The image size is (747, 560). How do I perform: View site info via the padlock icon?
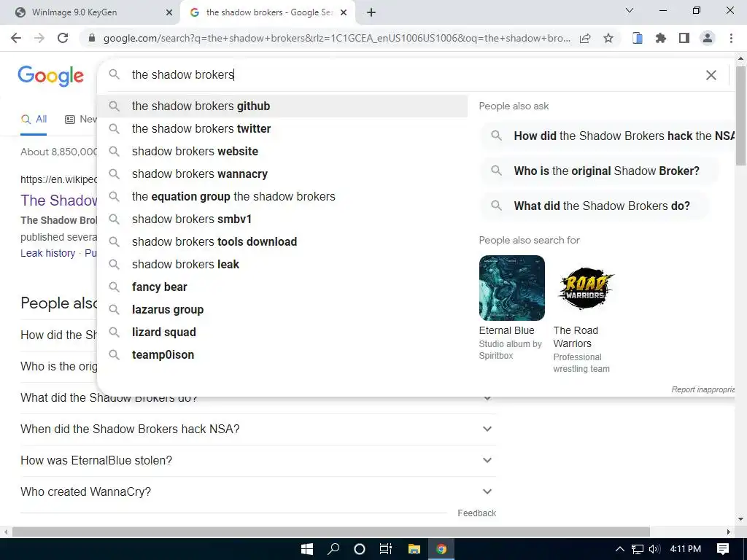tap(92, 38)
